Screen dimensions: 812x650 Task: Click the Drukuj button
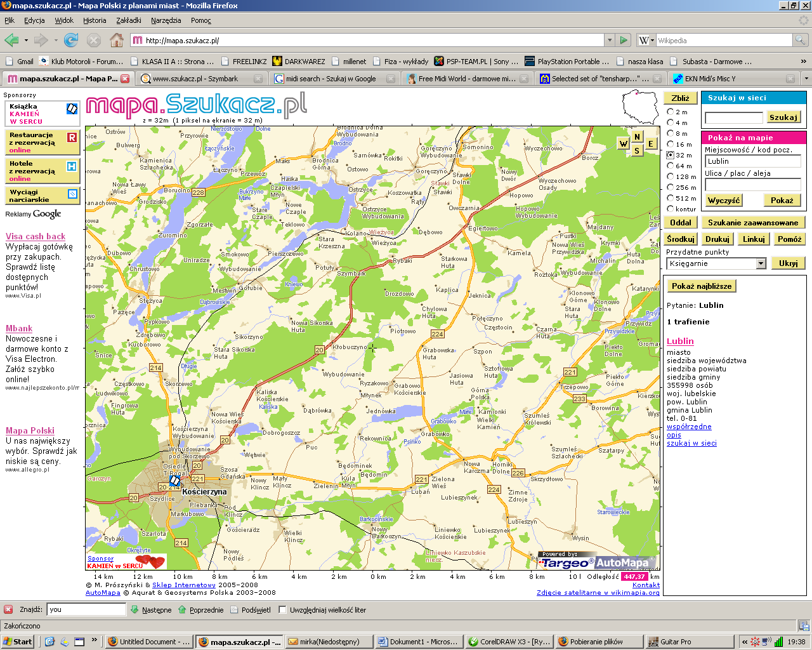pyautogui.click(x=717, y=239)
